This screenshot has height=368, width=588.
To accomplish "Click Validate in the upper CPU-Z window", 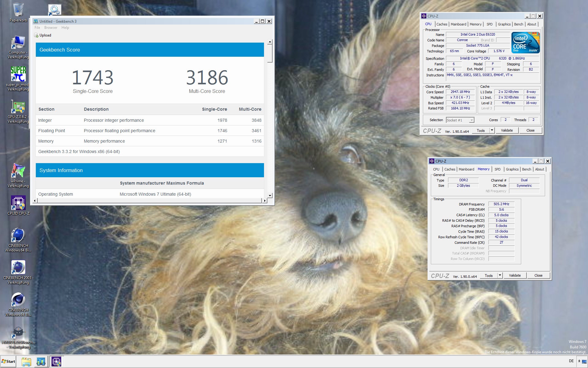I will pos(507,130).
